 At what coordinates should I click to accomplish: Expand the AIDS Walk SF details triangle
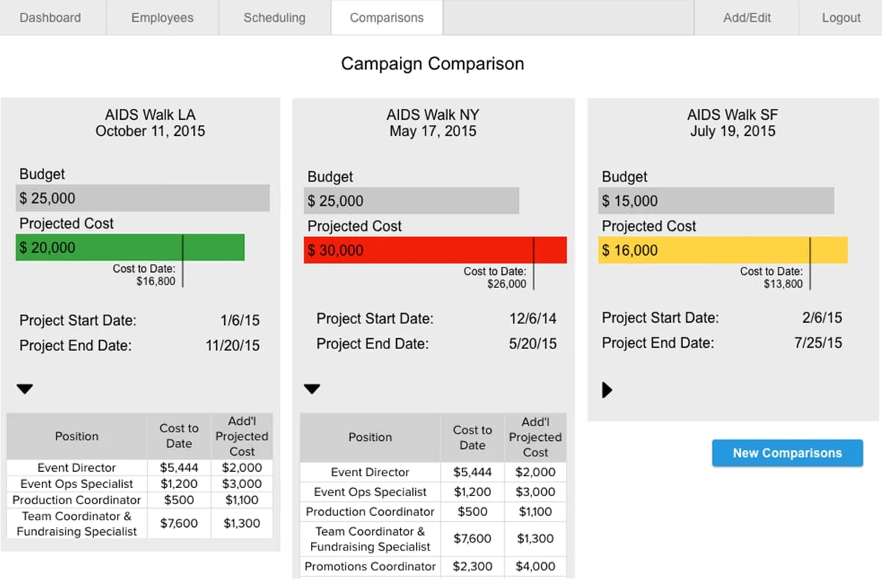click(607, 390)
